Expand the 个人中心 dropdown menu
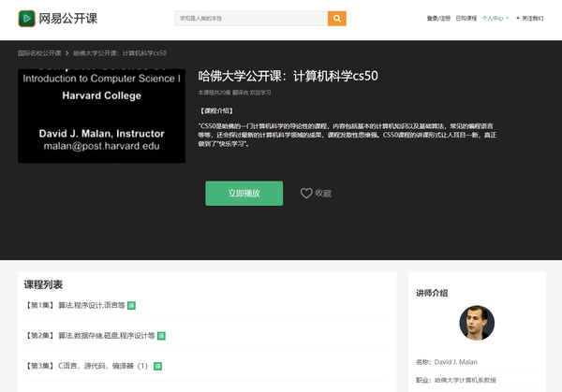Viewport: 562px width, 392px height. click(495, 19)
